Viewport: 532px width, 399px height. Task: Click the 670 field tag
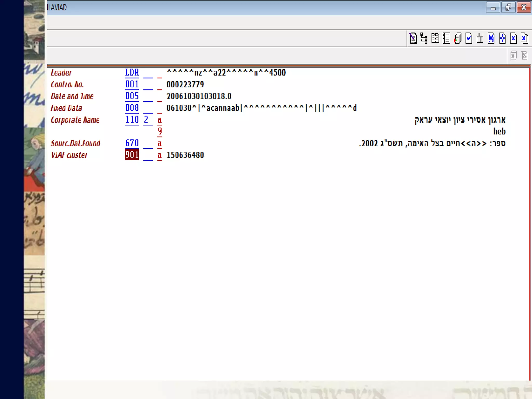132,143
